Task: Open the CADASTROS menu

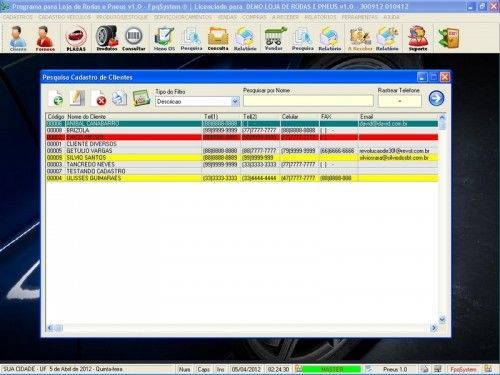Action: click(18, 17)
